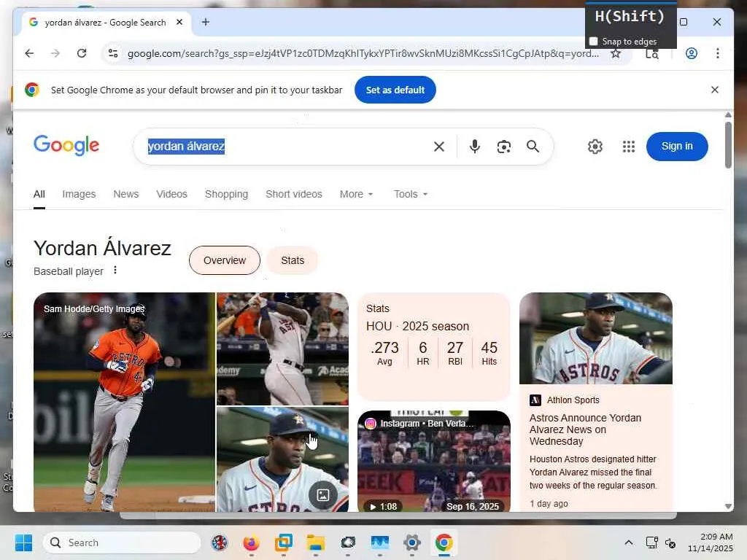Click the Chrome icon in the taskbar

(x=444, y=542)
